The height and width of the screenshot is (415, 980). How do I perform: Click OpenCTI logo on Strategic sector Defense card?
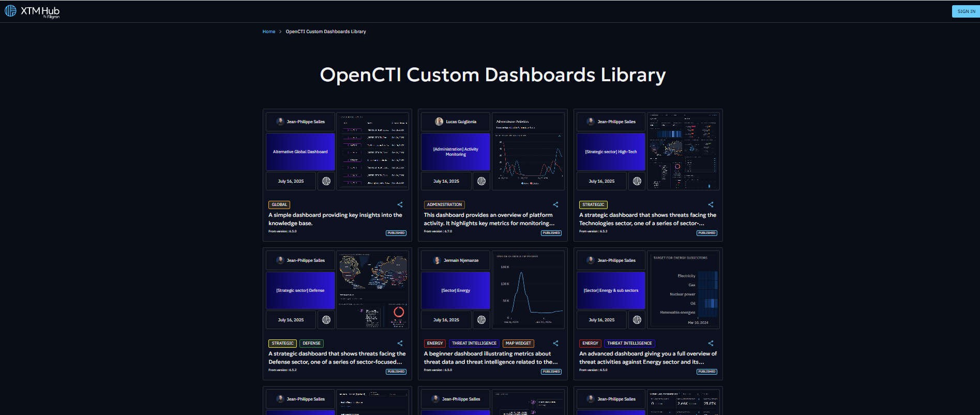(x=326, y=320)
